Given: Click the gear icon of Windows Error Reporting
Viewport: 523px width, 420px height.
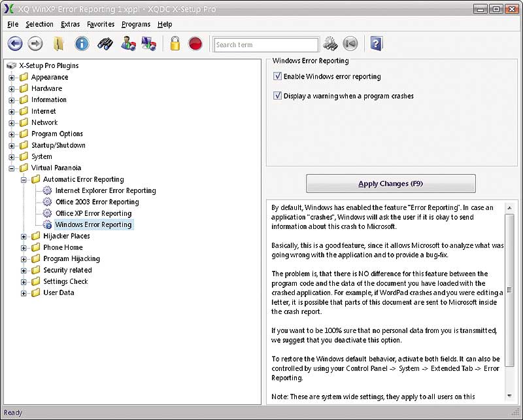Looking at the screenshot, I should (47, 224).
